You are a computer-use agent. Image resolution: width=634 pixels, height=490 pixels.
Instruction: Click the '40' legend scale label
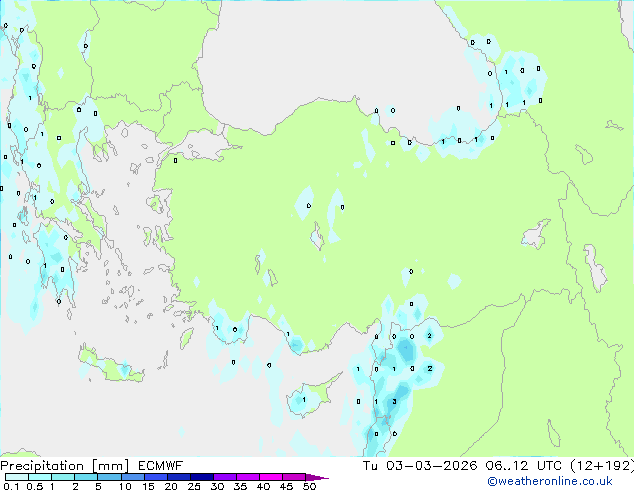[x=263, y=486]
